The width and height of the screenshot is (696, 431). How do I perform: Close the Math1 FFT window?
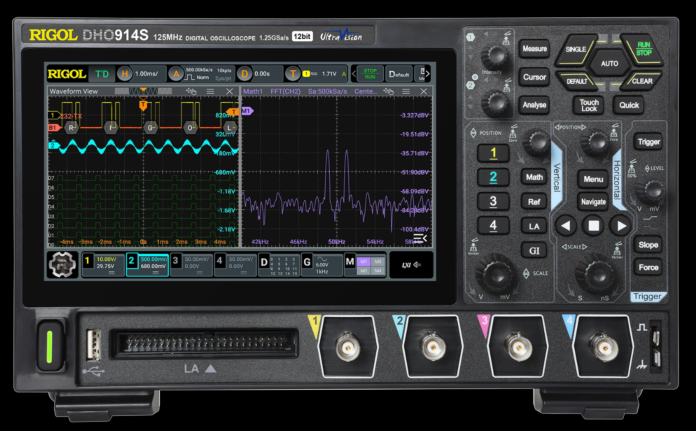pyautogui.click(x=424, y=91)
